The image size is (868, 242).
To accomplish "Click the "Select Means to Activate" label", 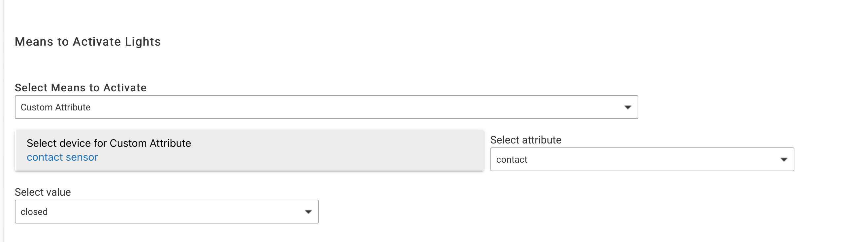I will [81, 88].
